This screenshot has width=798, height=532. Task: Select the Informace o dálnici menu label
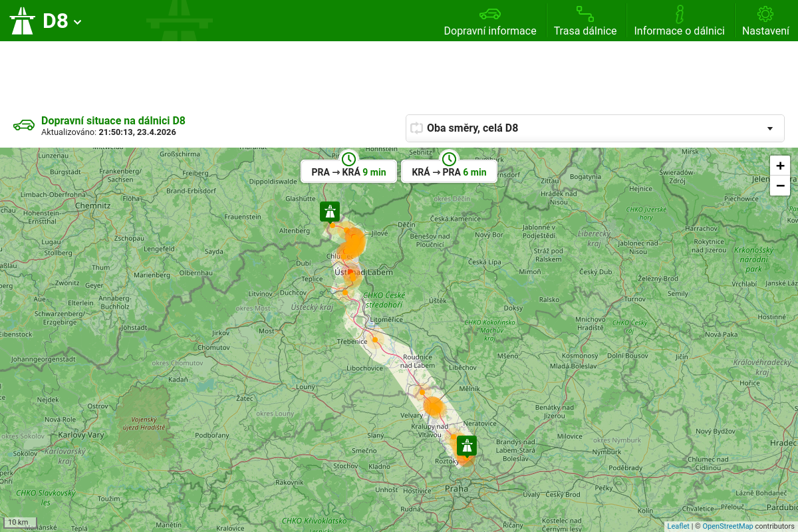click(x=679, y=31)
